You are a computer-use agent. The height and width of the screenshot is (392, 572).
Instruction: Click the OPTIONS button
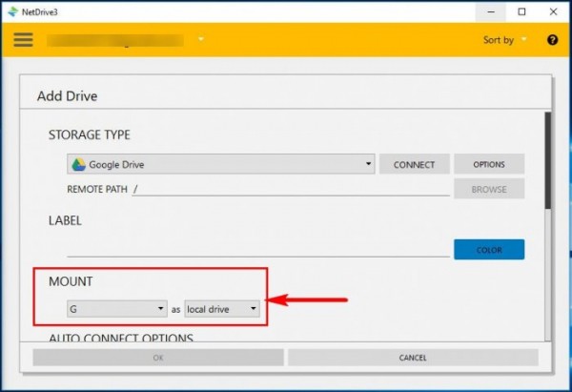(489, 164)
